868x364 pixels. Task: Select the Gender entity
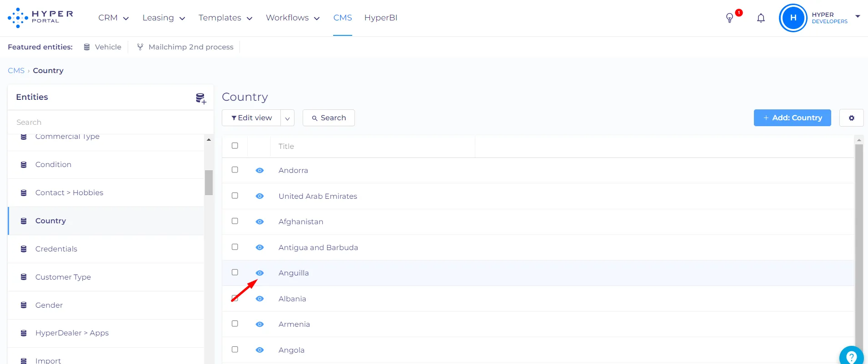point(106,305)
